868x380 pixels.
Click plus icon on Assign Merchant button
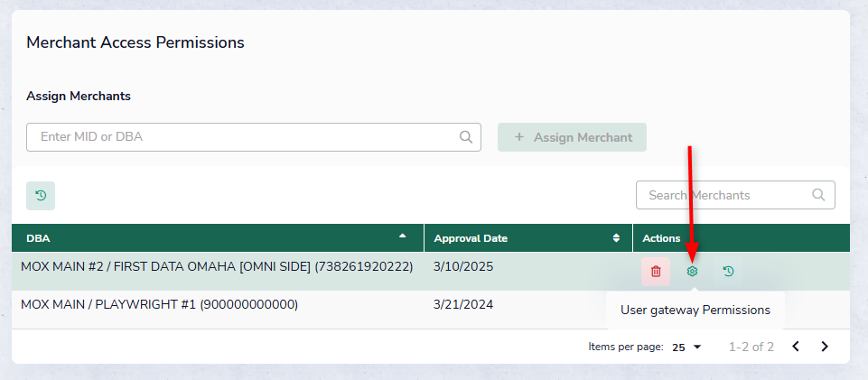pyautogui.click(x=519, y=137)
